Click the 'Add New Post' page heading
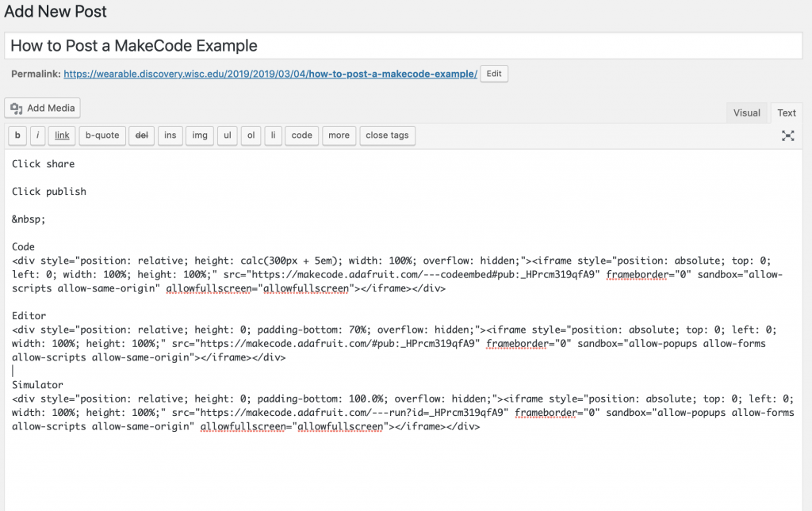Image resolution: width=812 pixels, height=511 pixels. [x=56, y=11]
